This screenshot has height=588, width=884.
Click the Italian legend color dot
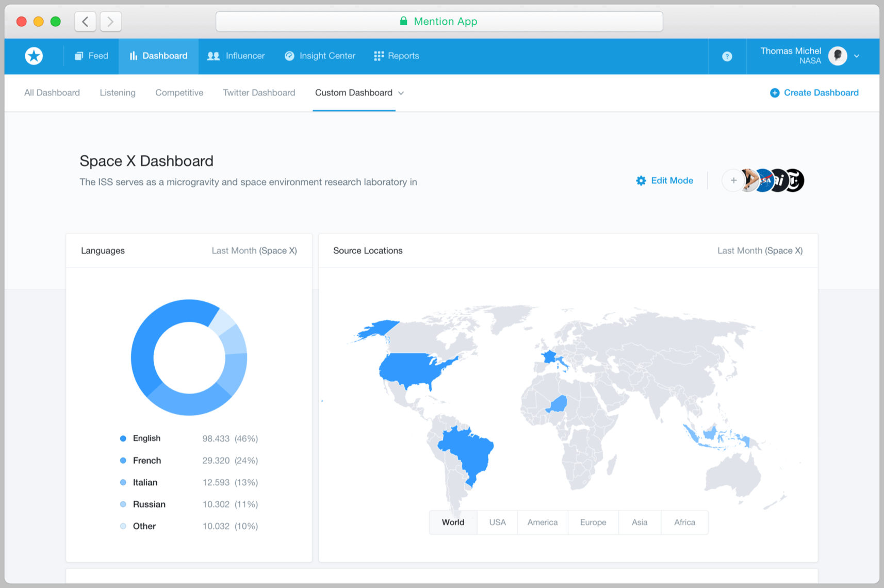pos(123,482)
